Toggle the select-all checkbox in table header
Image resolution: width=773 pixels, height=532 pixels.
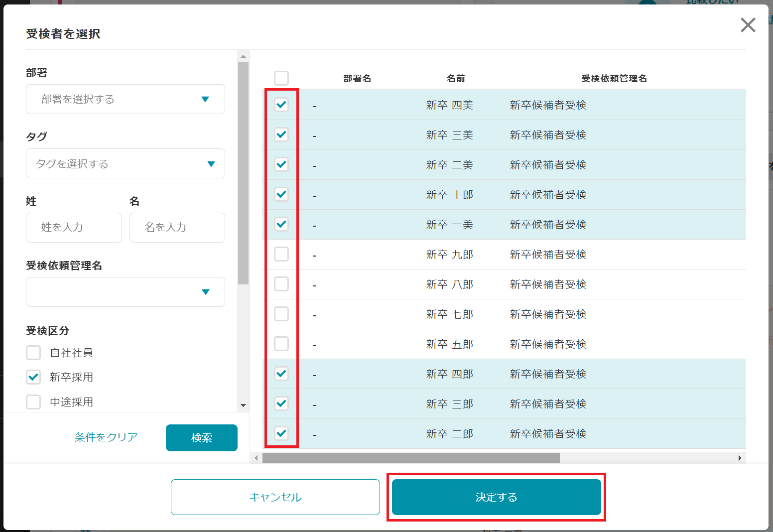281,78
